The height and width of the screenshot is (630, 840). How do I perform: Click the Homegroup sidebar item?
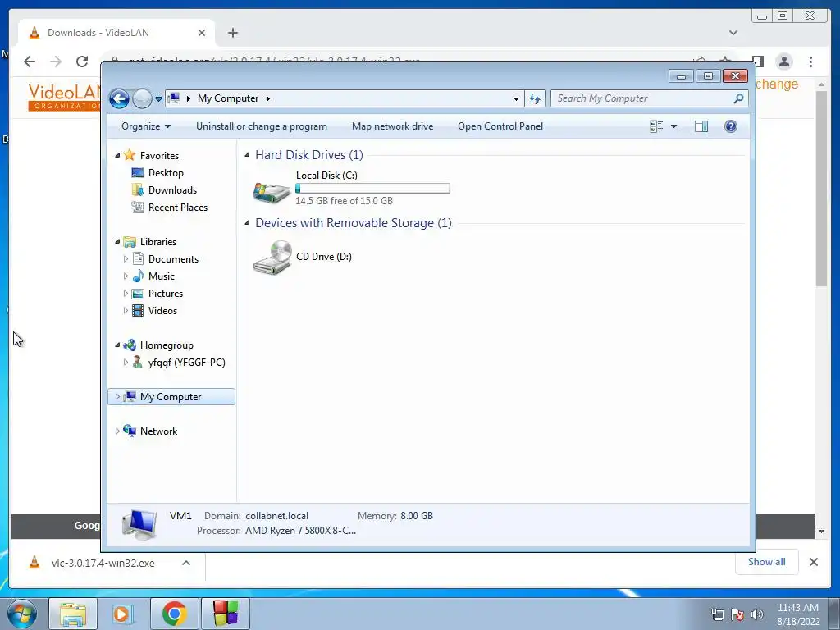point(166,345)
